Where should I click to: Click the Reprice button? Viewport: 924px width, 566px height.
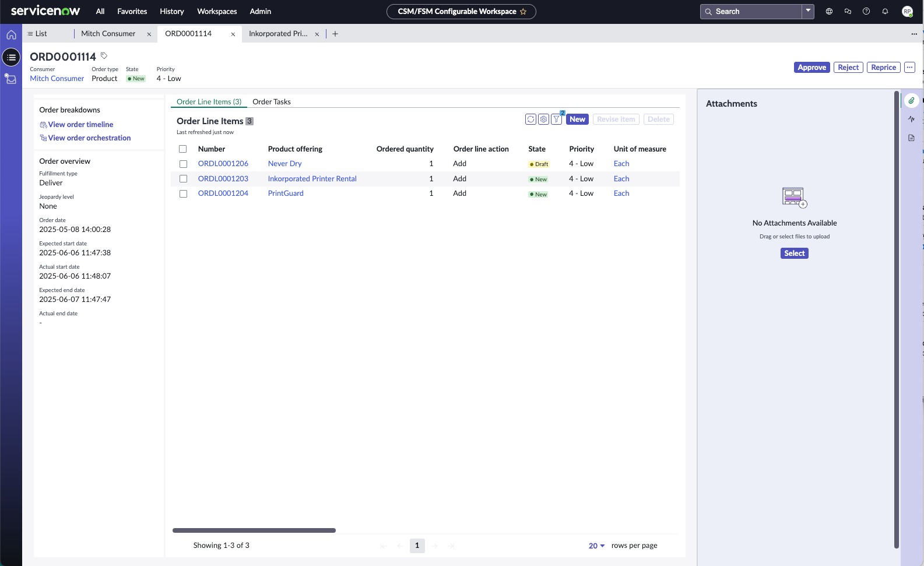click(883, 67)
